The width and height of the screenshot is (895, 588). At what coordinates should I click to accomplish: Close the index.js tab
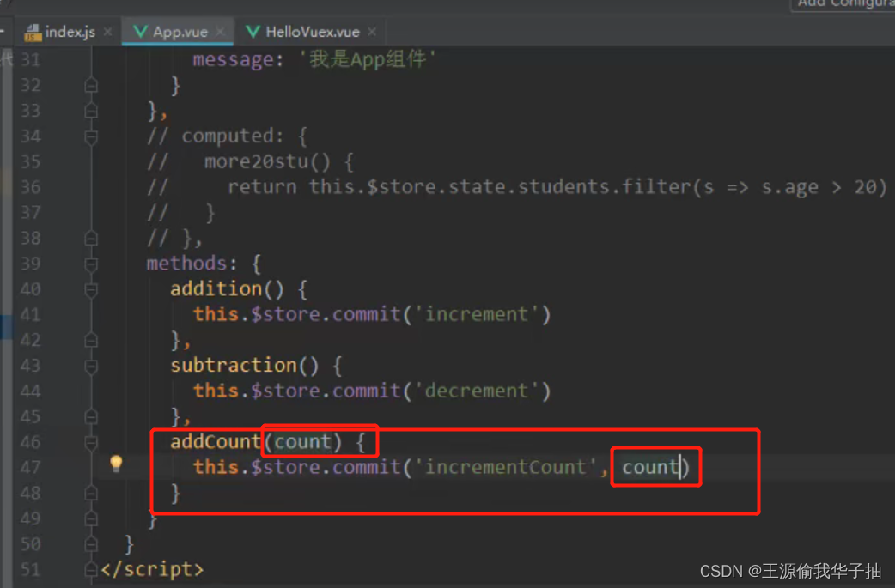point(108,32)
